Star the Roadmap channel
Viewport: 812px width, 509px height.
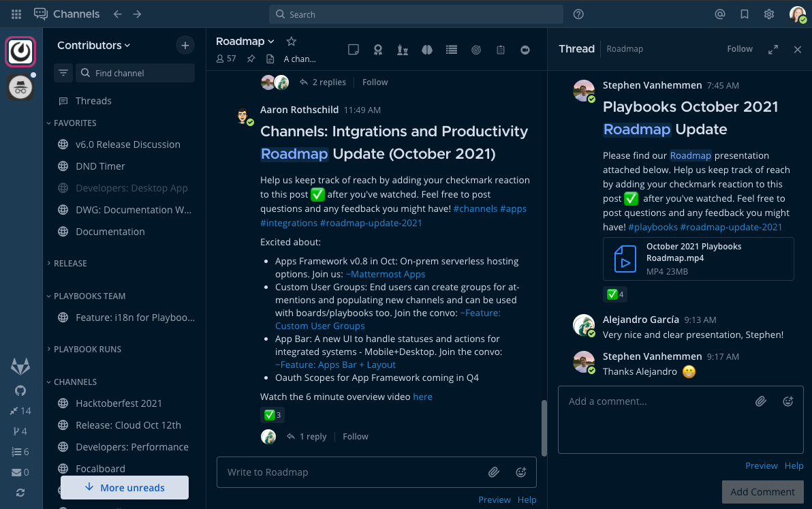[x=291, y=41]
